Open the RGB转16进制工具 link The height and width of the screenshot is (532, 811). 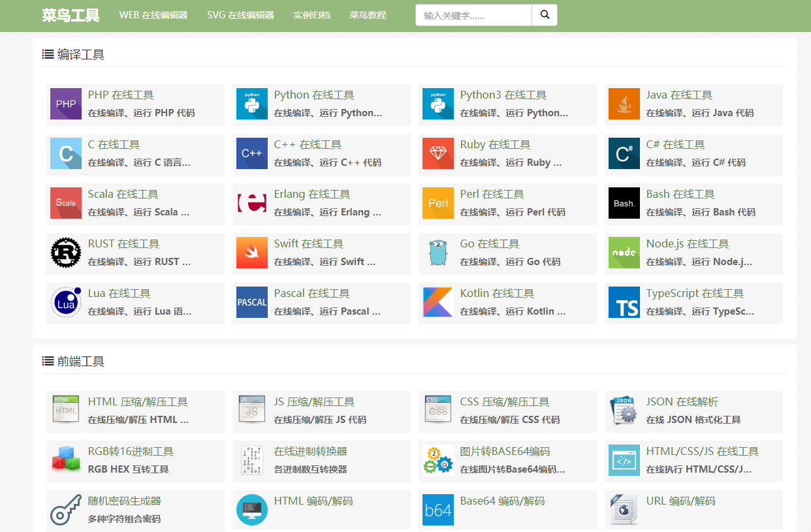pyautogui.click(x=131, y=452)
